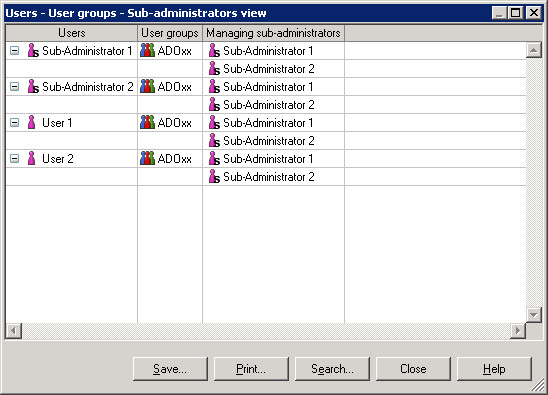548x395 pixels.
Task: Click the pink User 1 figure icon
Action: [31, 122]
